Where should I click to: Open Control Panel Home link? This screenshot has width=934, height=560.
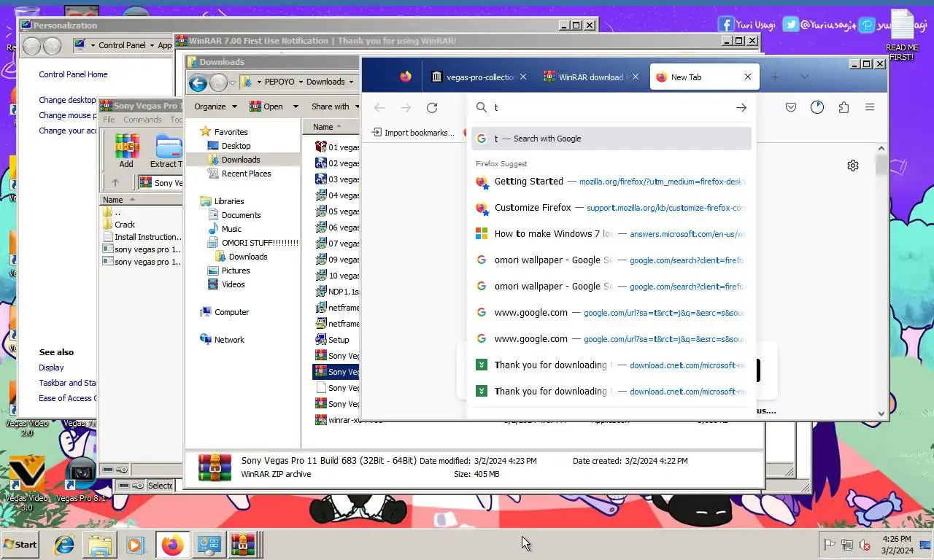tap(73, 74)
